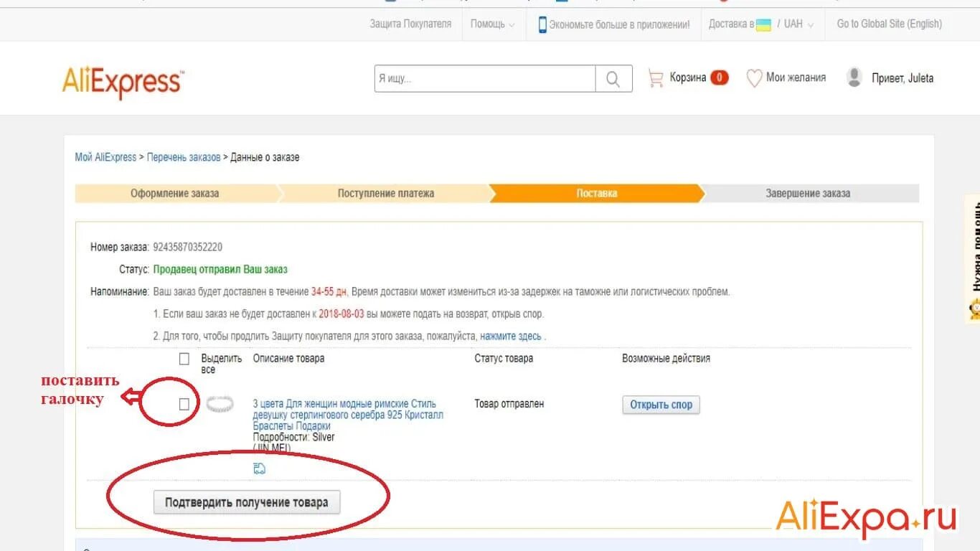Select the 'Оформление заказа' step
Screen dimensions: 980x551
pyautogui.click(x=175, y=194)
